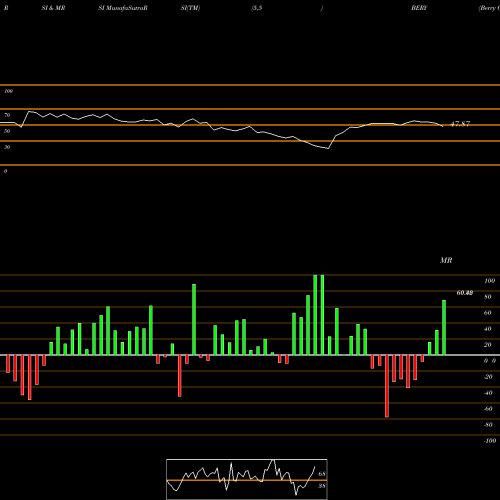Click the (5,5 parameter text in header

257,8
